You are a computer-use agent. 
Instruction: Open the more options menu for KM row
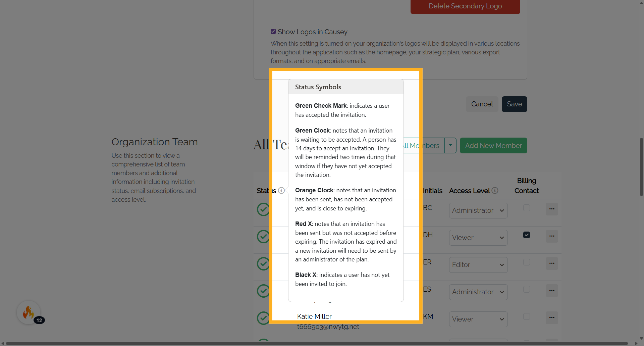[552, 318]
